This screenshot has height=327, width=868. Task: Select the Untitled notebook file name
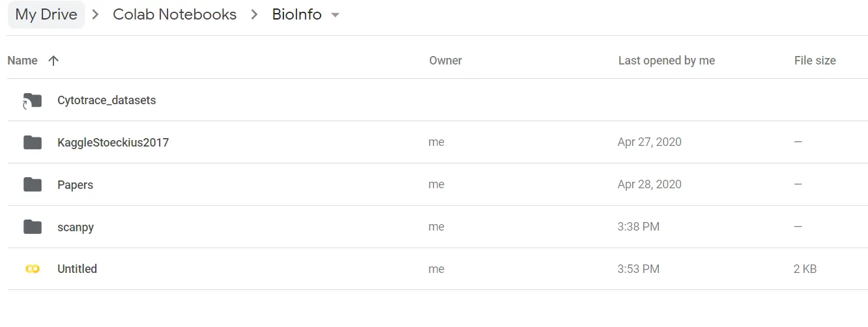coord(78,269)
